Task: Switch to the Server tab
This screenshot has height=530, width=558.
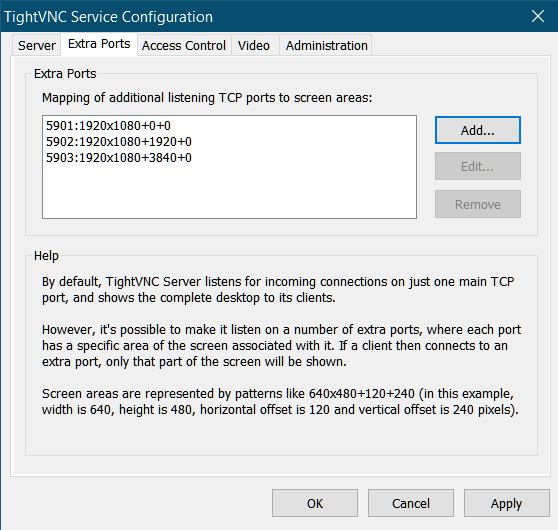Action: point(37,46)
